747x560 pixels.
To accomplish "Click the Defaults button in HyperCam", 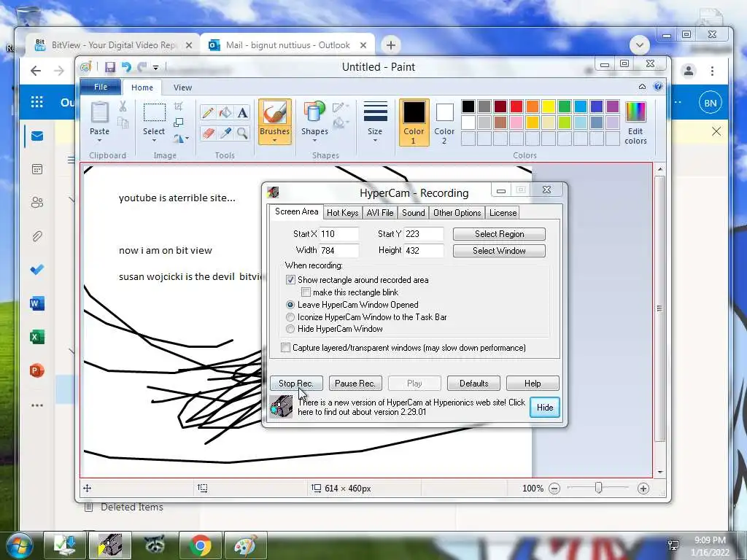I will 473,384.
